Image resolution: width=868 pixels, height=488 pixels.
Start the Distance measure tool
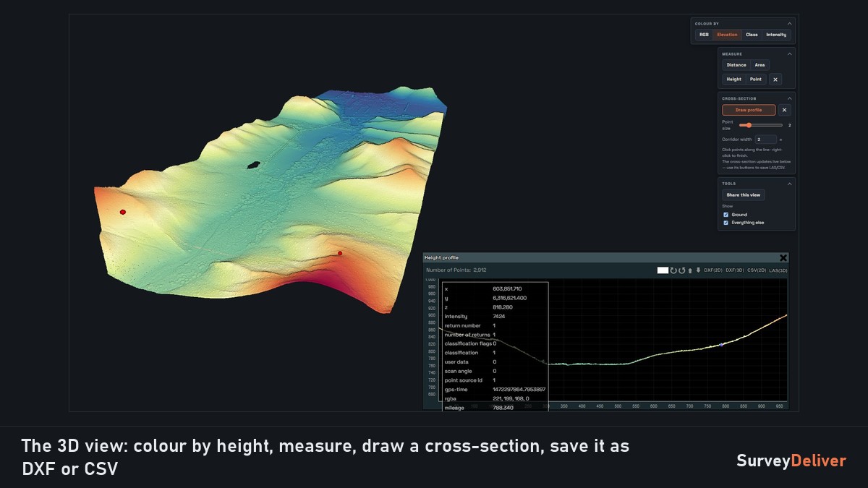[x=736, y=65]
